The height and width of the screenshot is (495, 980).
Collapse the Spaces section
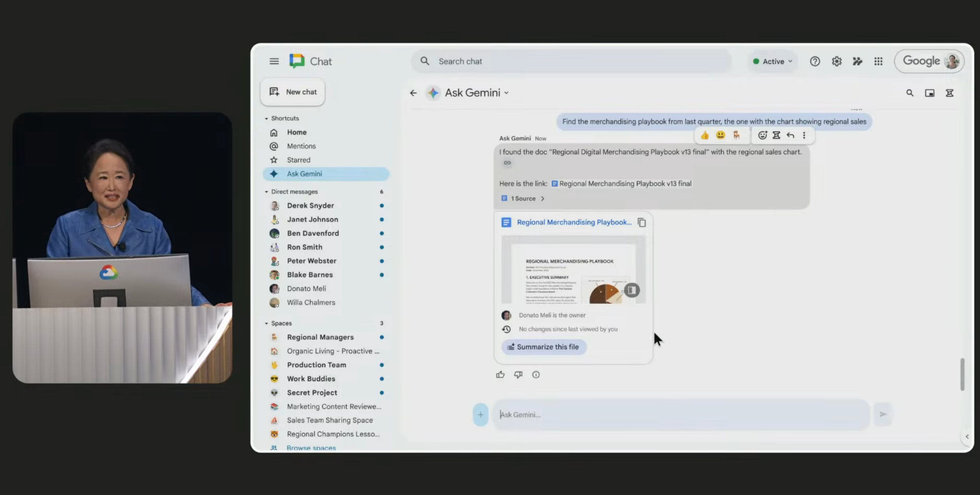267,324
